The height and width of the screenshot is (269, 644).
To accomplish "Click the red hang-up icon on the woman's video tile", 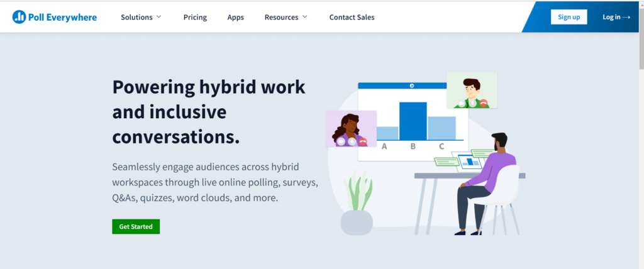I will tap(362, 141).
